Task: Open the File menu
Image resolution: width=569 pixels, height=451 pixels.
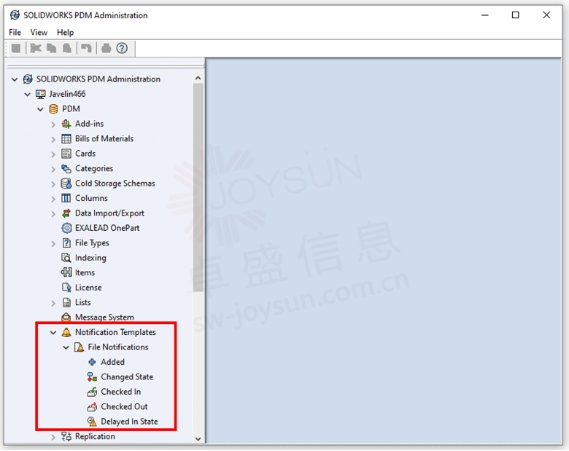Action: point(15,32)
